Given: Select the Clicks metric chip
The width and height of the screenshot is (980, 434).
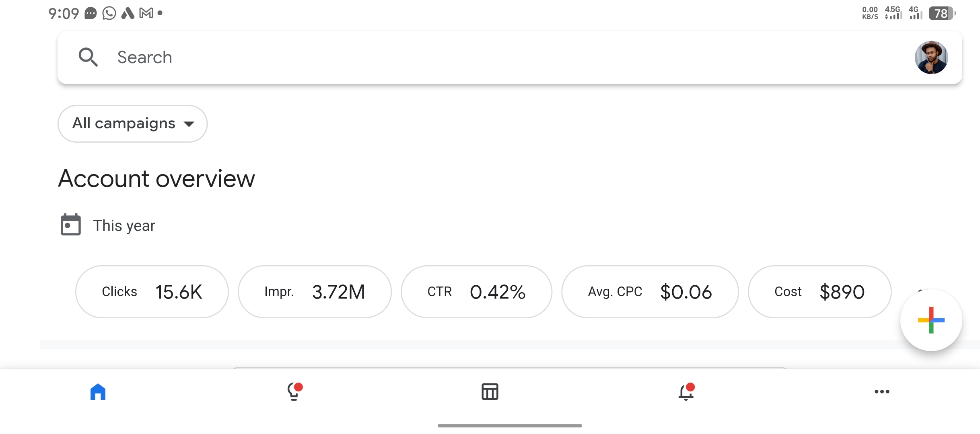Looking at the screenshot, I should pyautogui.click(x=152, y=292).
